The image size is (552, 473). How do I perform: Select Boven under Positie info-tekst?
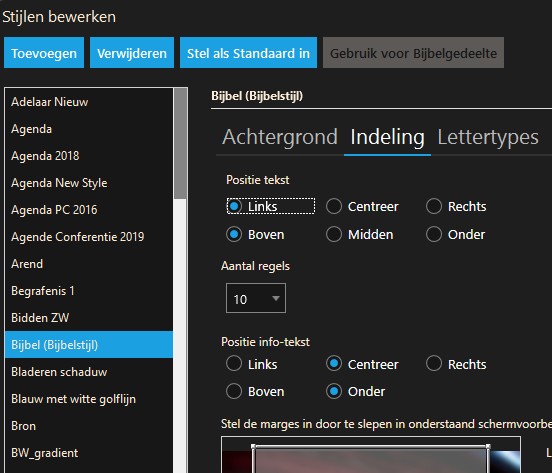coord(255,391)
